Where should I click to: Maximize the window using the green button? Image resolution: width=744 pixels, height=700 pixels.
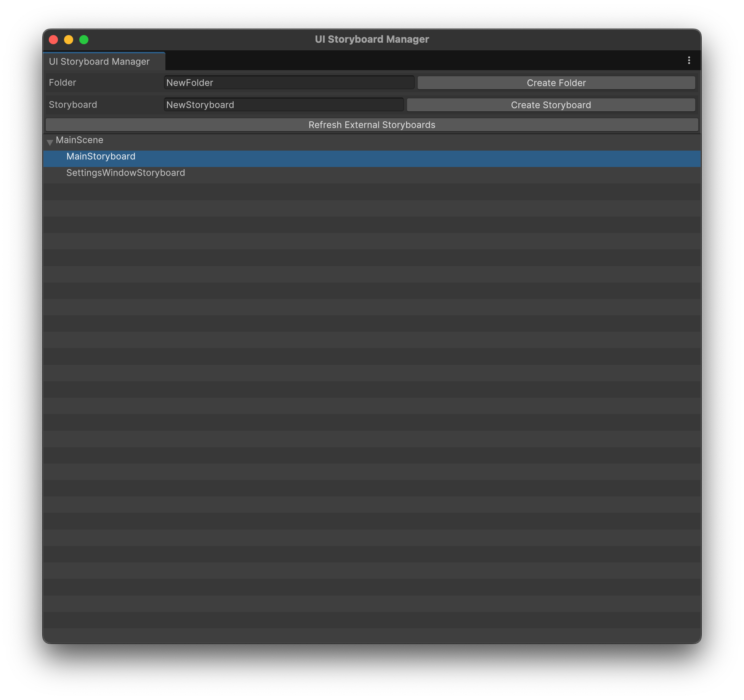pyautogui.click(x=84, y=40)
